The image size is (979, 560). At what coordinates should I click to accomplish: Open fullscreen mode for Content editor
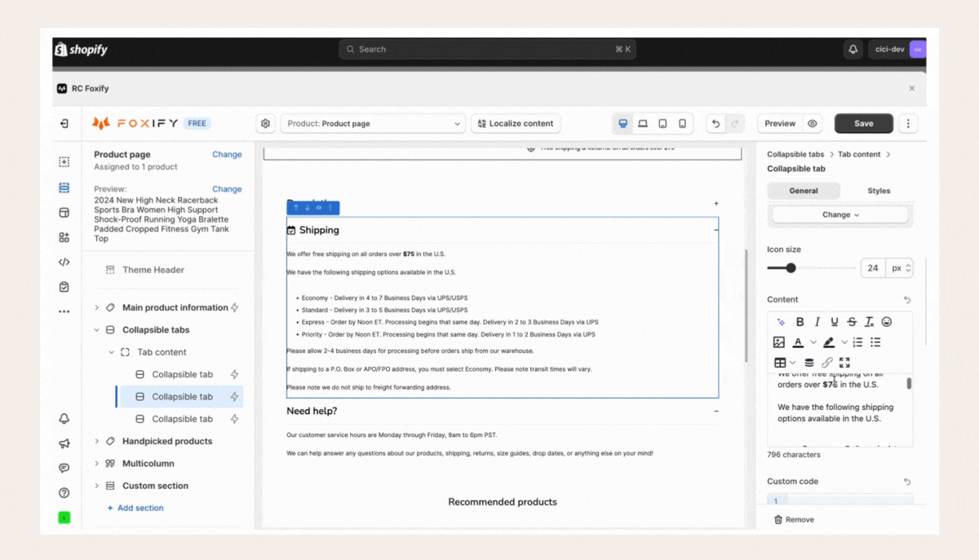point(844,363)
